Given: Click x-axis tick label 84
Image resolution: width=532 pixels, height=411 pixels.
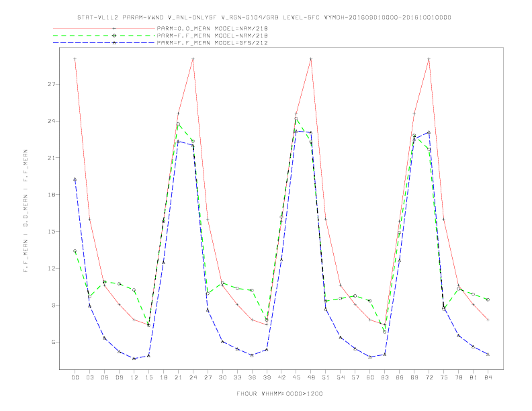Looking at the screenshot, I should pos(488,377).
